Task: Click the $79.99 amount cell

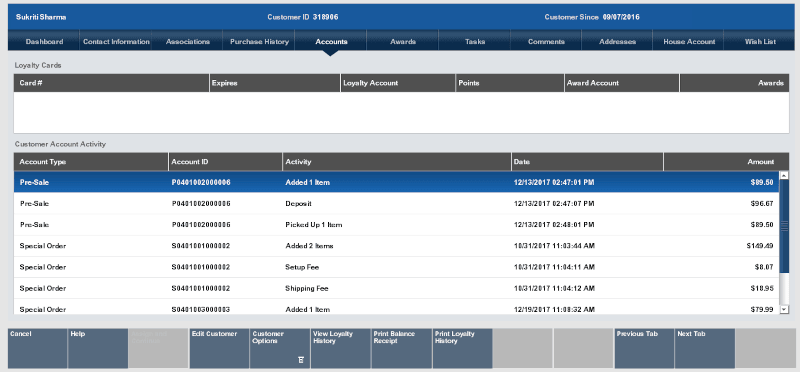Action: [762, 310]
